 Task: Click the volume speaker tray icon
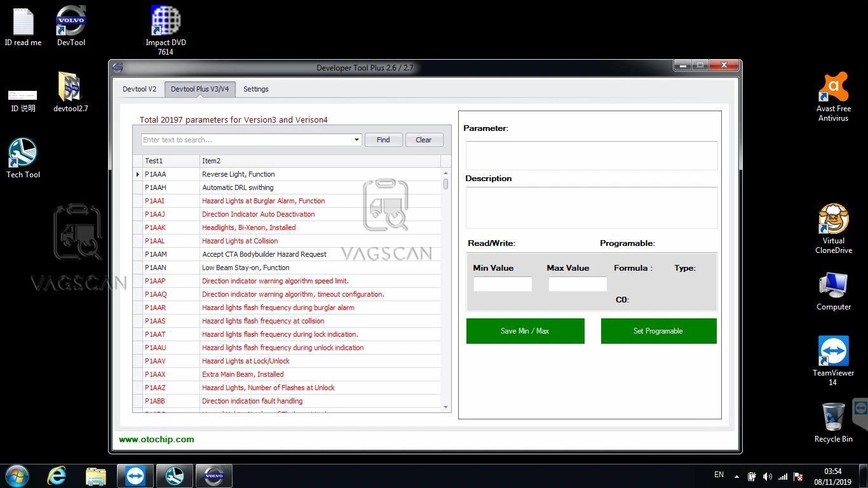click(768, 477)
